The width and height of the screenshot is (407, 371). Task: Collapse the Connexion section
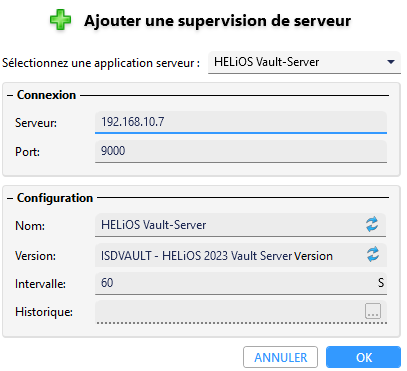(x=10, y=95)
